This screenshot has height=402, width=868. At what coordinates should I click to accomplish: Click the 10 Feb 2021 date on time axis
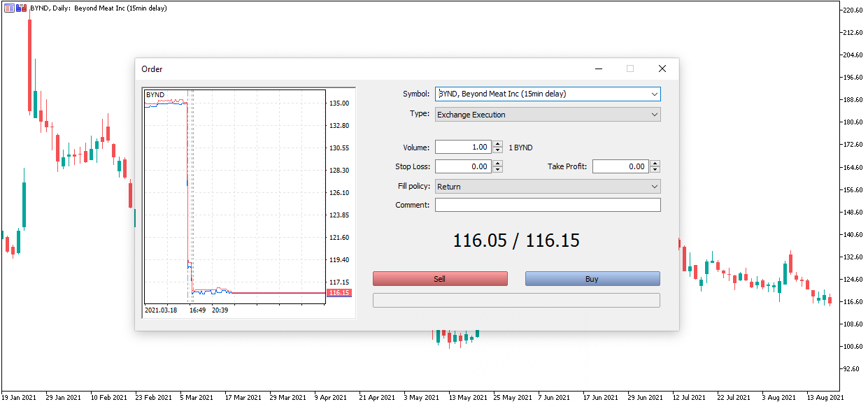point(108,397)
